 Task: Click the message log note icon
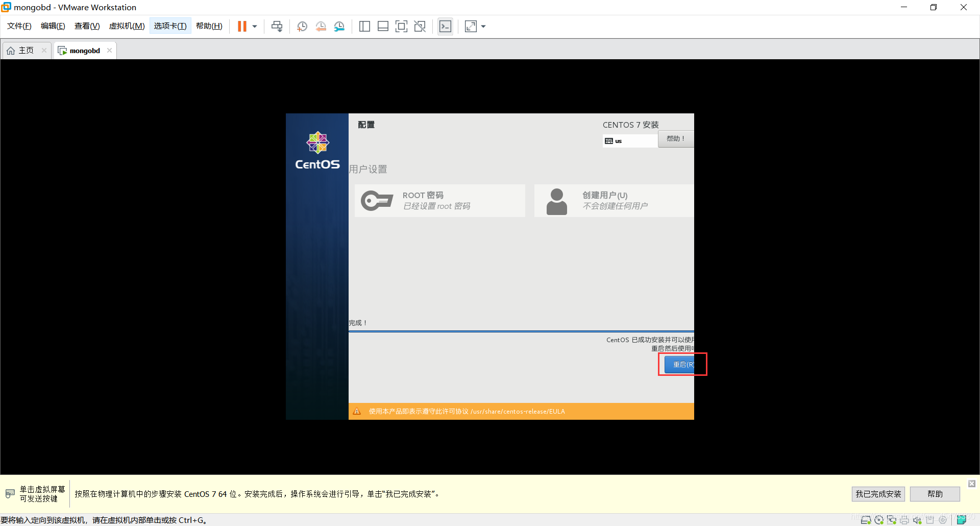click(962, 520)
